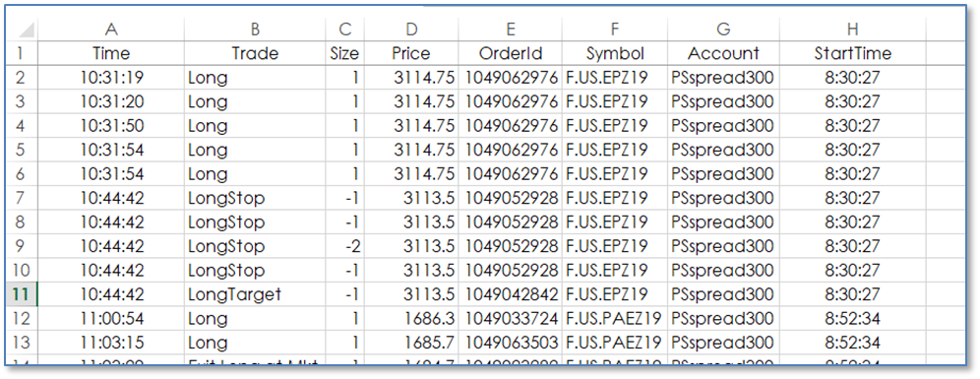Select OrderId 1049063503 cell
The width and height of the screenshot is (980, 379).
(x=510, y=343)
